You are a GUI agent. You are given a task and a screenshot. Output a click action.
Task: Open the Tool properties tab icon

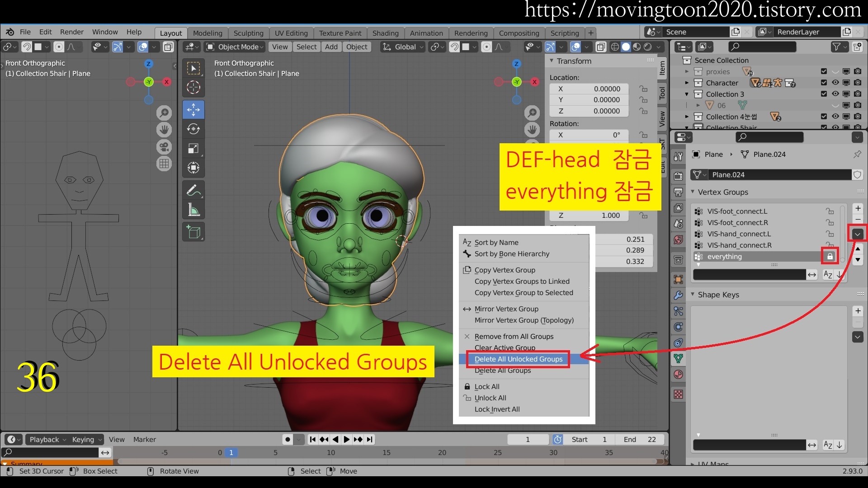[678, 156]
